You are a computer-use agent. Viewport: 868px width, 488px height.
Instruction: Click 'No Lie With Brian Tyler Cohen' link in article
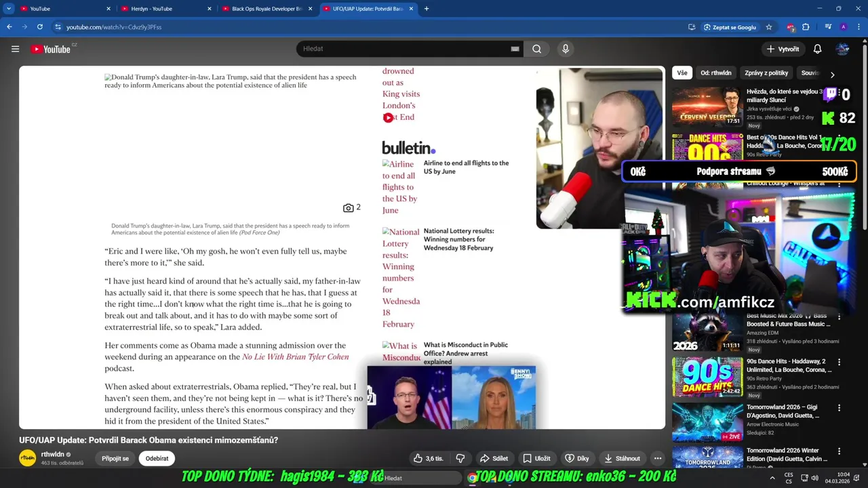[296, 357]
